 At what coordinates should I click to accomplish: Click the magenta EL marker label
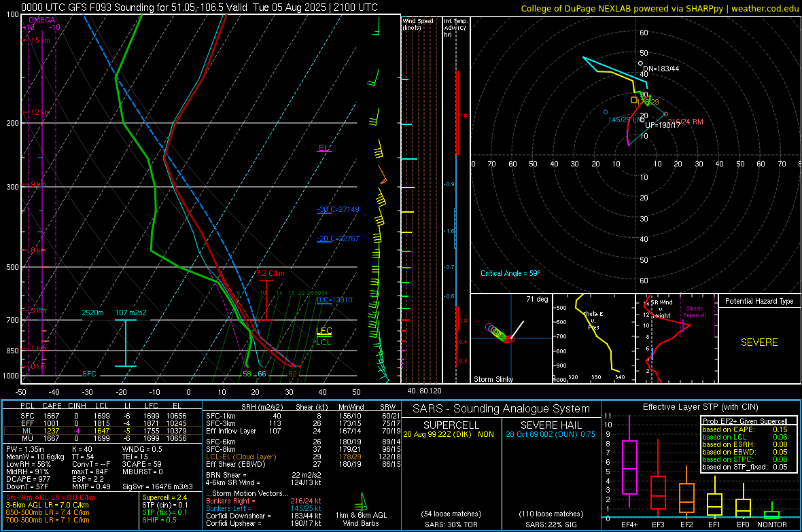324,148
